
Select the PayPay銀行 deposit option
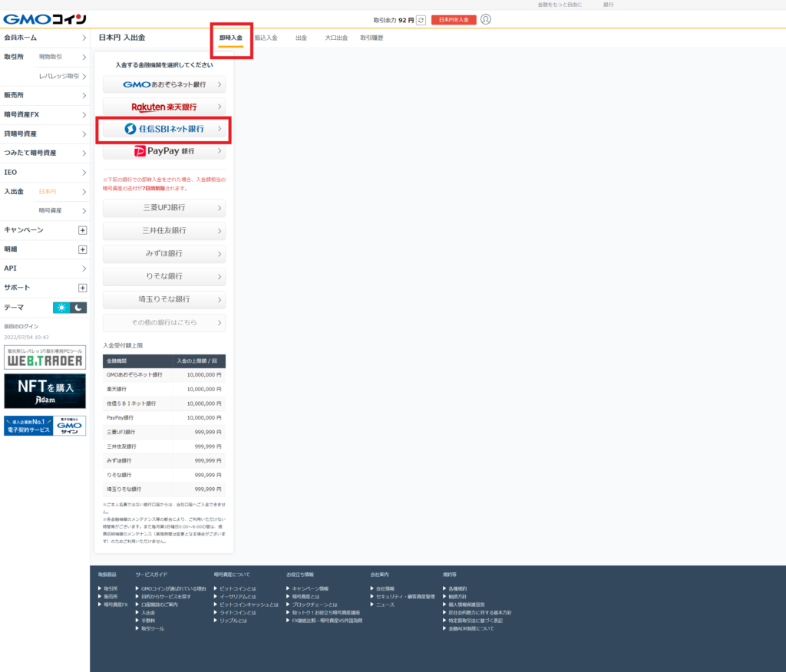pos(164,151)
